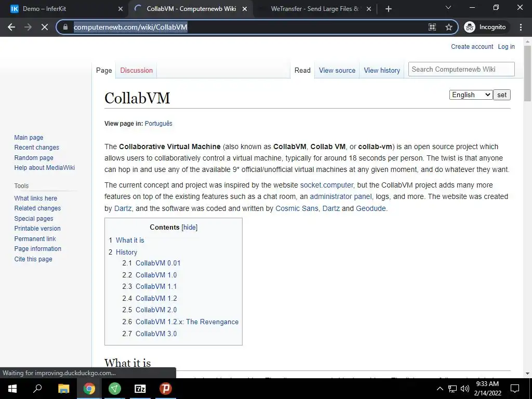Open the Windows Start menu
532x399 pixels.
[x=12, y=389]
